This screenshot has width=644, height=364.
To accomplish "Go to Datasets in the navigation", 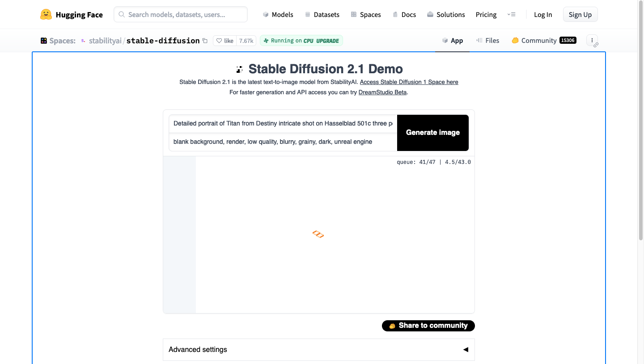I will [x=322, y=15].
